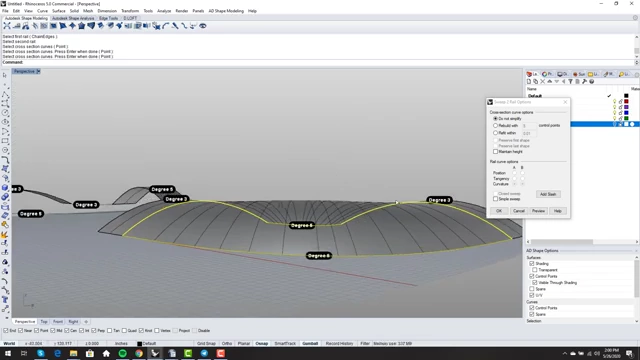Open the Analyze menu
This screenshot has height=360, width=640.
click(164, 11)
